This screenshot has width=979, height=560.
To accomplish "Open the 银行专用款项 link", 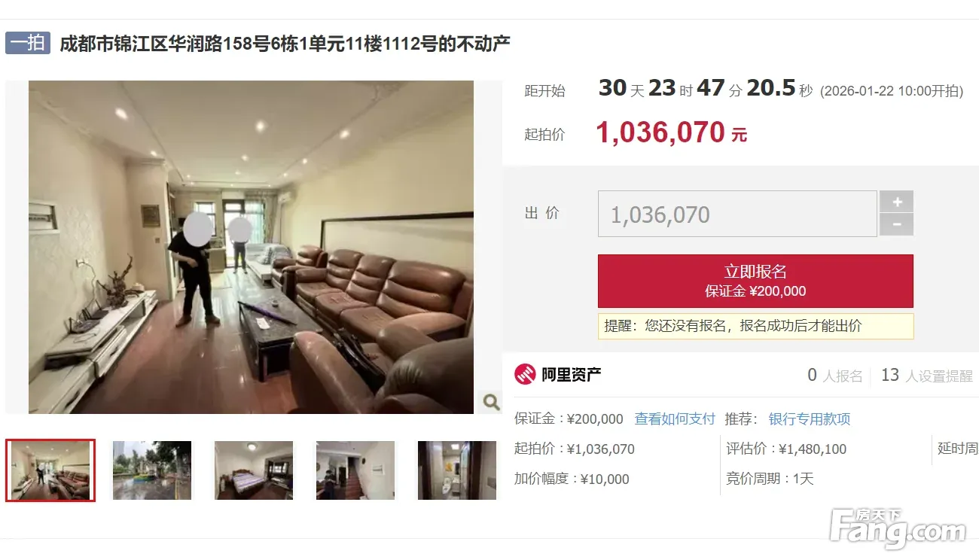I will (810, 419).
